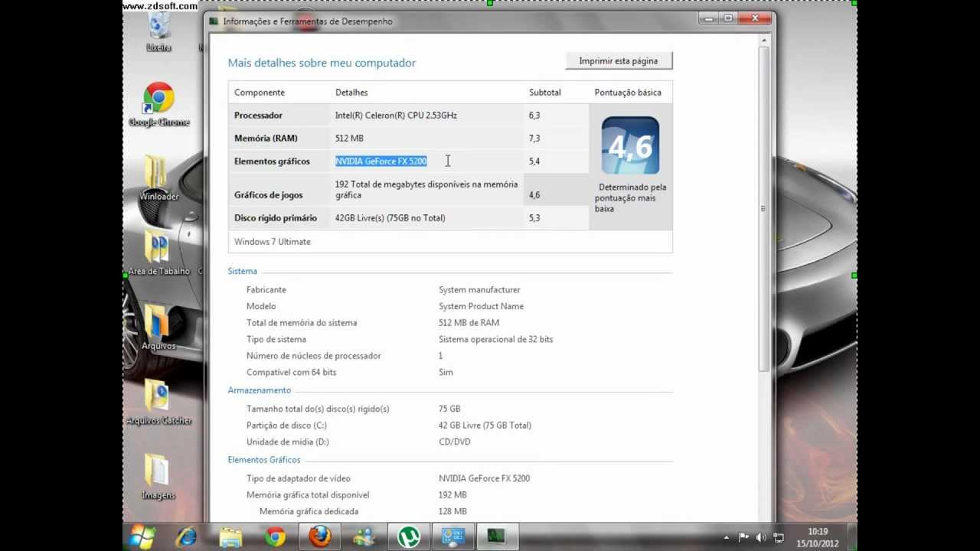The image size is (980, 551).
Task: Click the Compatível com 64 bits label
Action: [x=291, y=372]
